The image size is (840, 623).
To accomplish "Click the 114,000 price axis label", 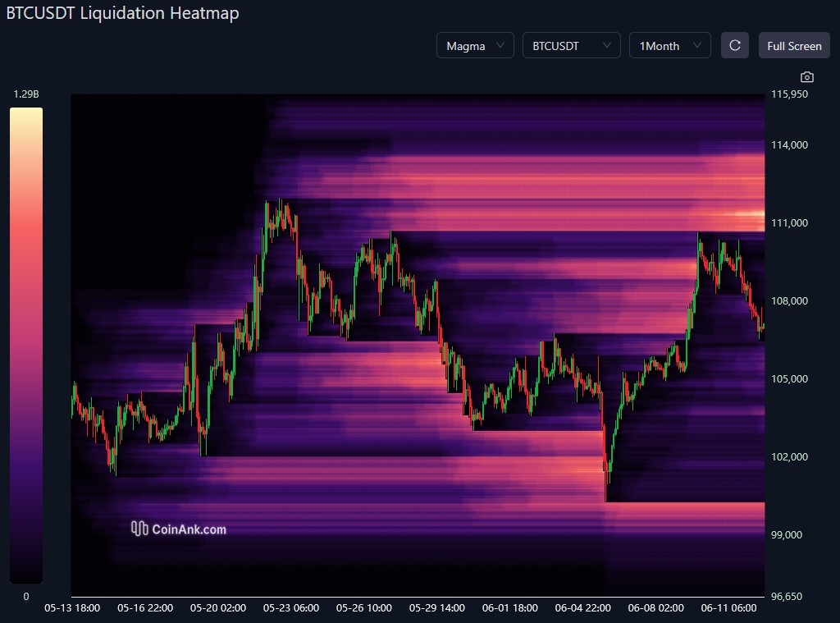I will [x=790, y=145].
